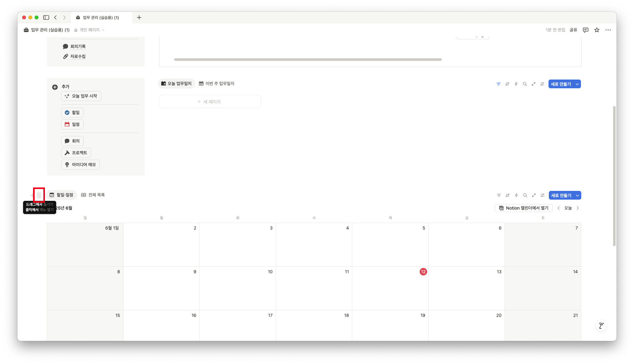The height and width of the screenshot is (364, 634).
Task: Expand dropdown arrow next to upper 새로 만들기
Action: pos(577,84)
